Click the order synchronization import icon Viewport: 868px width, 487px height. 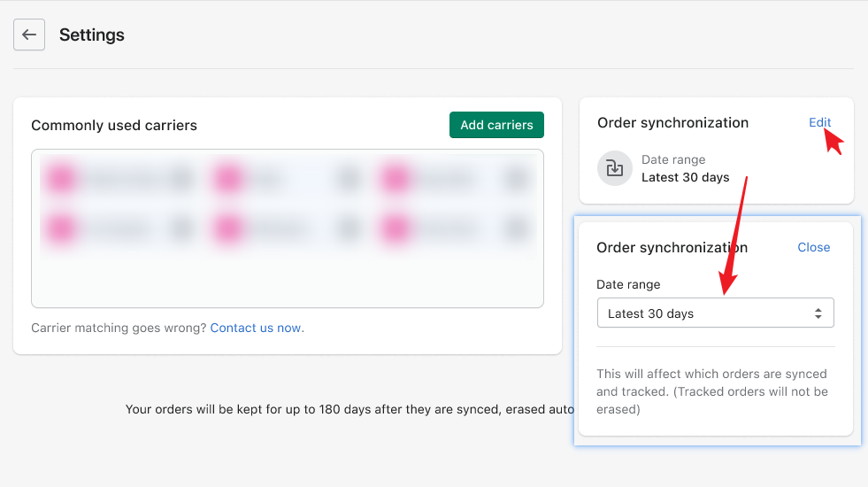614,168
